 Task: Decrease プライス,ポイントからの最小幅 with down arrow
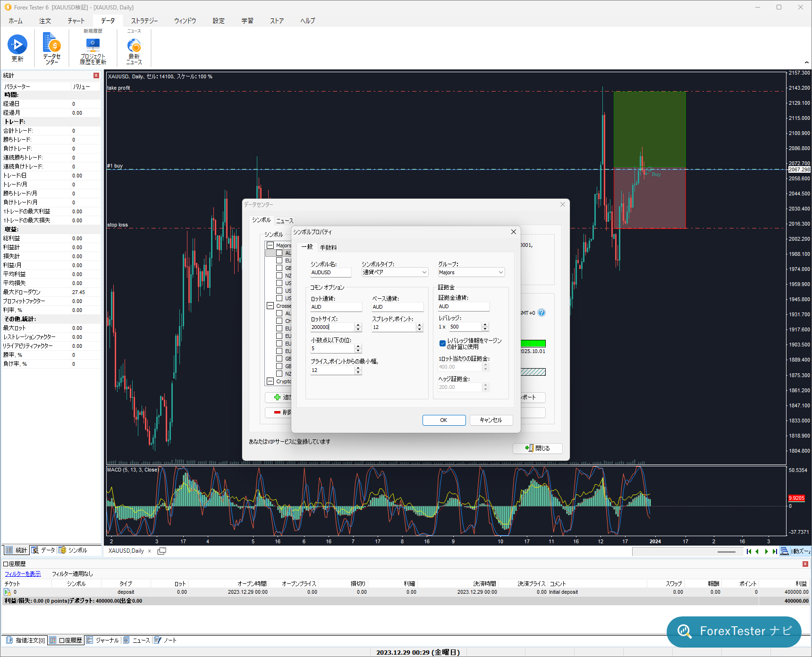click(358, 372)
